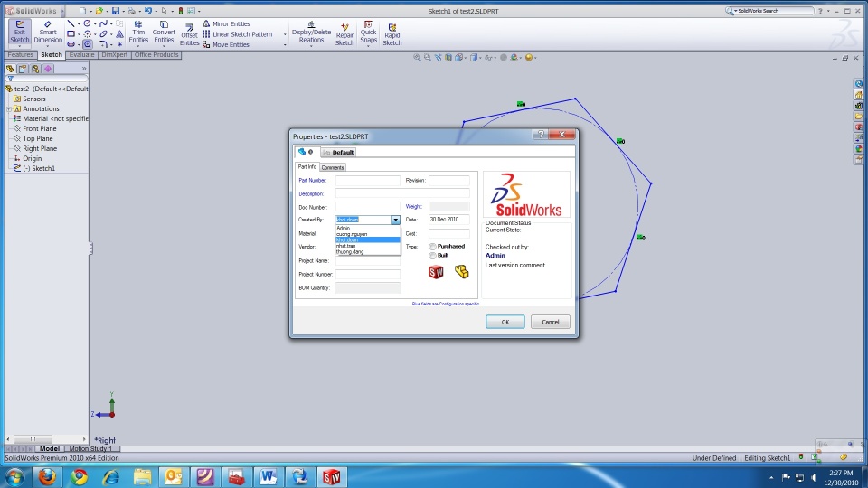Click the red SW cube icon in dialog
The width and height of the screenshot is (868, 488).
[x=436, y=272]
